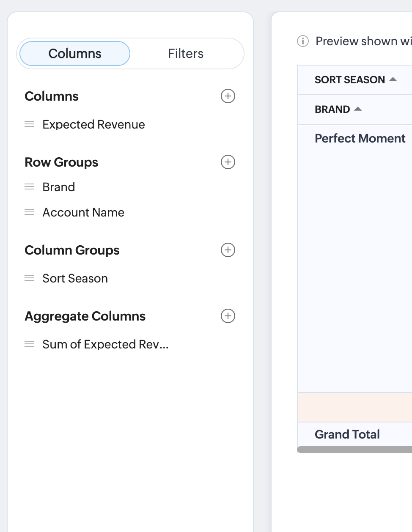Viewport: 412px width, 532px height.
Task: Click drag handle beside Expected Revenue
Action: coord(29,124)
